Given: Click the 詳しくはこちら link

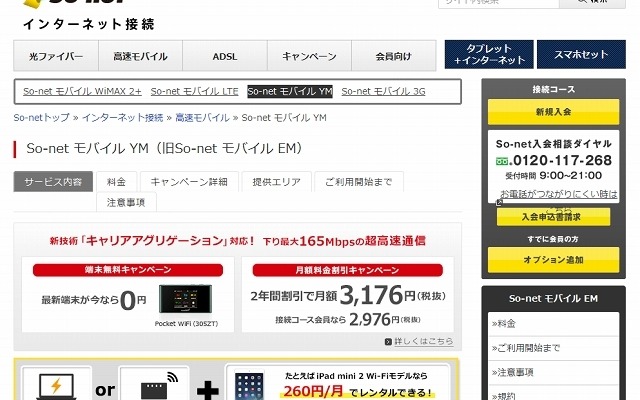Looking at the screenshot, I should tap(424, 341).
